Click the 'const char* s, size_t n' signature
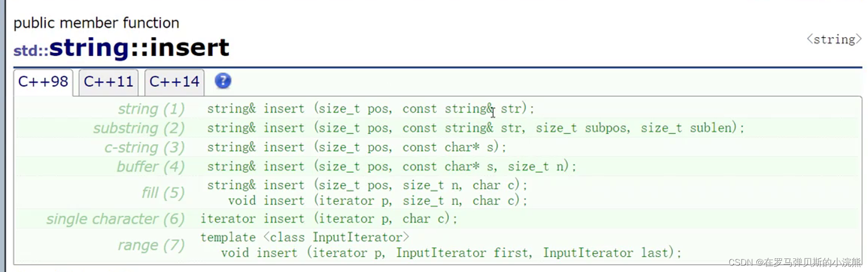868x272 pixels. coord(392,167)
